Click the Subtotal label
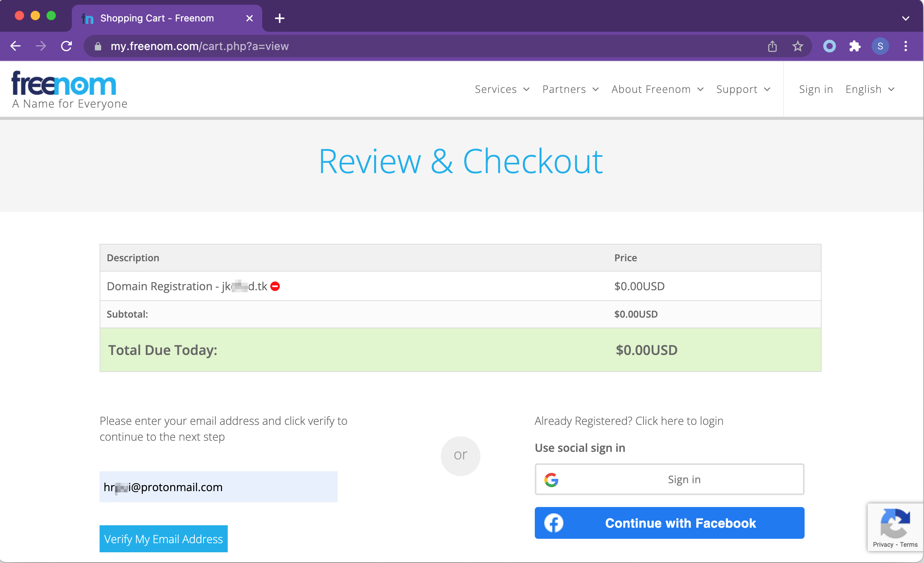924x563 pixels. tap(127, 314)
